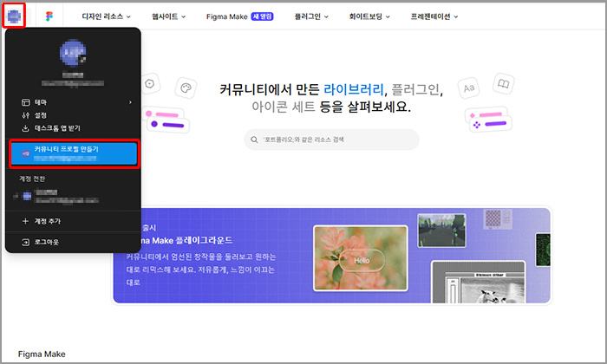
Task: Expand the 화이트보딩 dropdown
Action: click(x=369, y=16)
